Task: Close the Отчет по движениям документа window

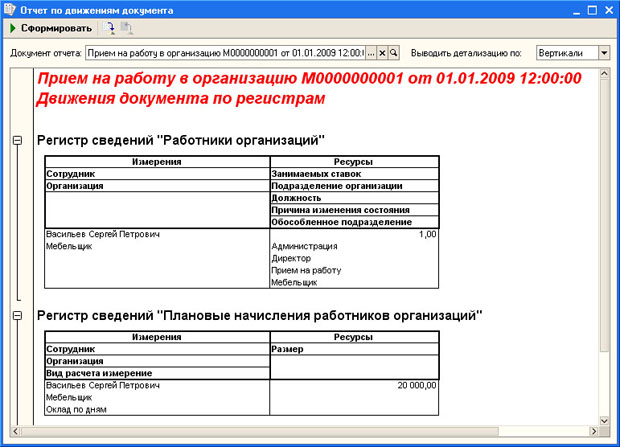Action: [x=609, y=10]
